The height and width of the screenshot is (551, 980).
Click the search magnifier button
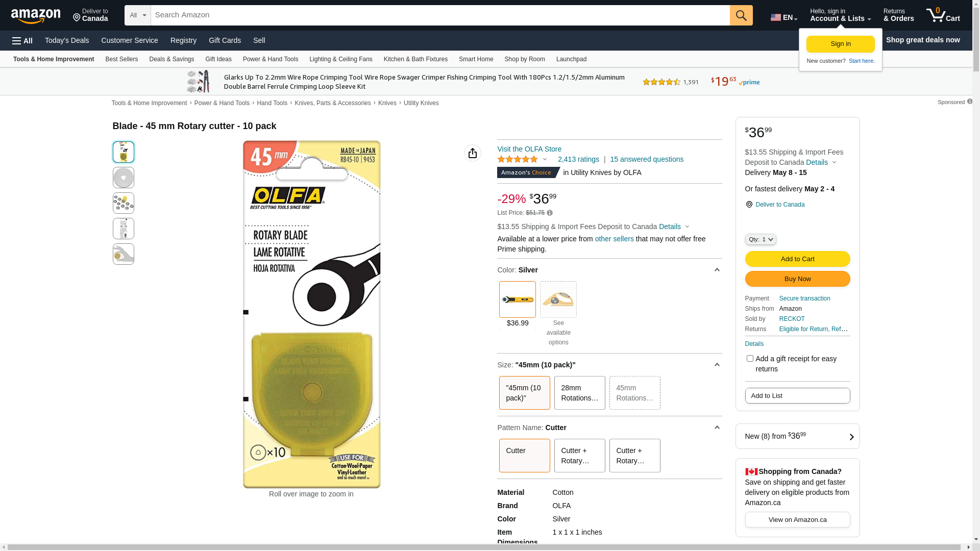[x=741, y=15]
